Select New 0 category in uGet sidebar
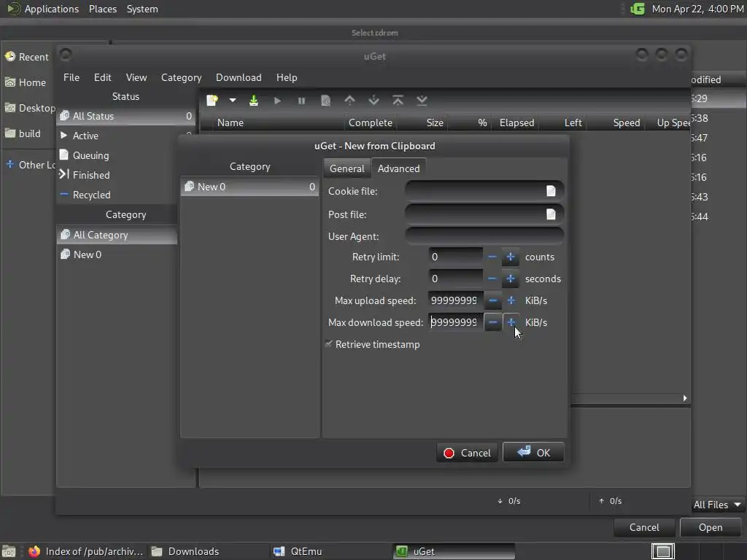This screenshot has width=747, height=560. coord(117,254)
